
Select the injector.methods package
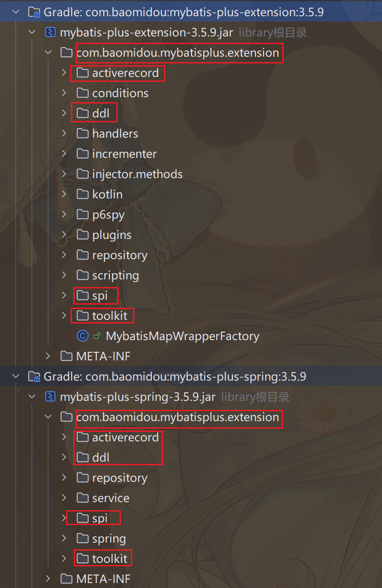137,174
